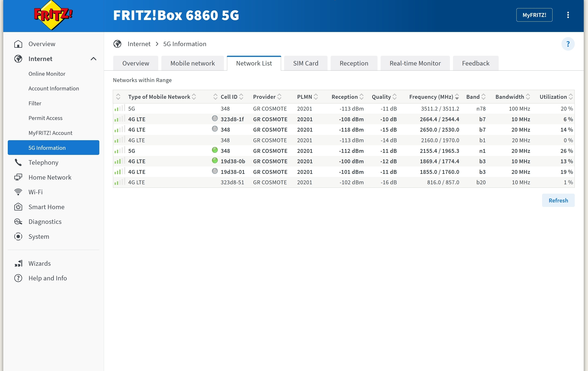Open the three-dot options menu
The width and height of the screenshot is (588, 371).
click(568, 15)
